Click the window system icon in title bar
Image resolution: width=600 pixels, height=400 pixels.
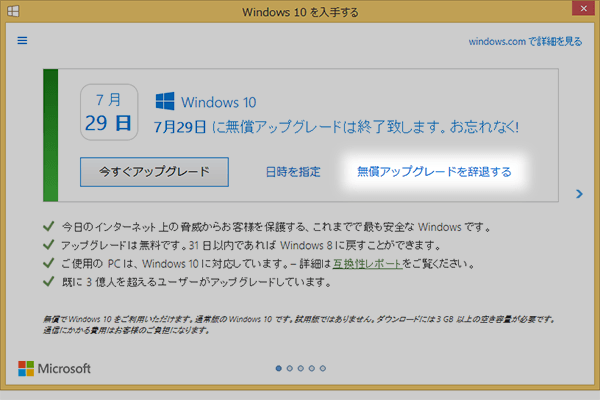coord(13,11)
